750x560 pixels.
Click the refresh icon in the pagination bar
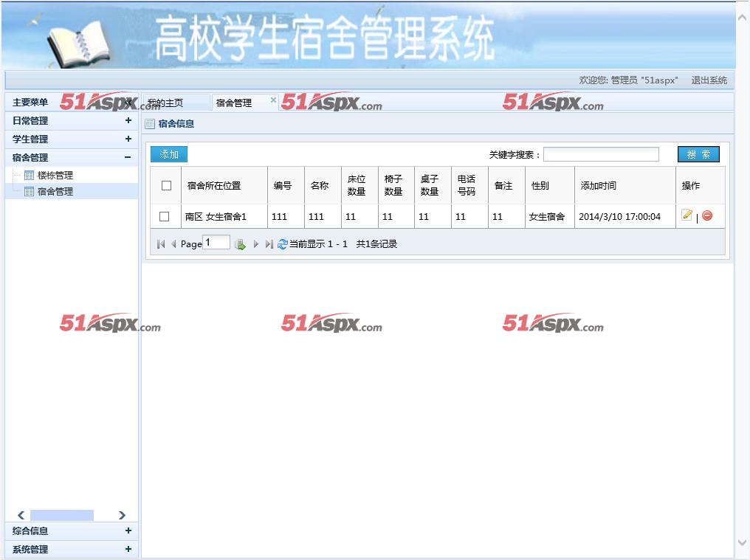pyautogui.click(x=282, y=244)
